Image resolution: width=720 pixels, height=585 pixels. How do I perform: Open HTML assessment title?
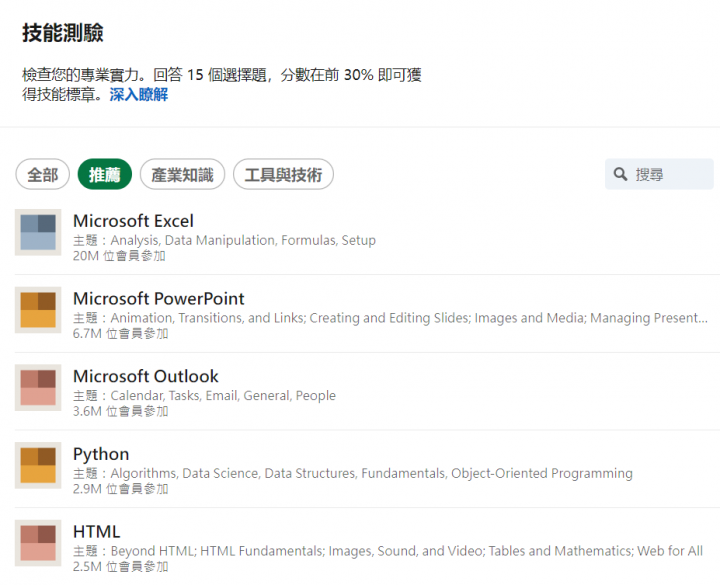pos(96,531)
